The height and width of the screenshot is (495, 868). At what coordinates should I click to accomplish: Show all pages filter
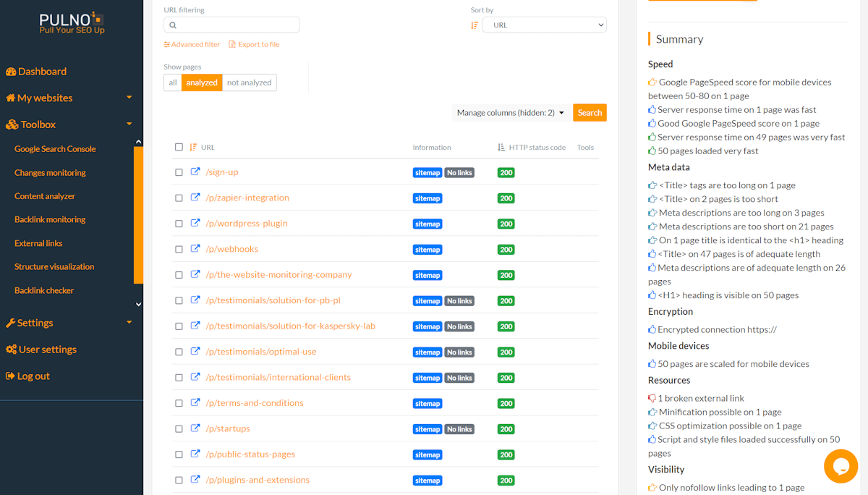(173, 82)
